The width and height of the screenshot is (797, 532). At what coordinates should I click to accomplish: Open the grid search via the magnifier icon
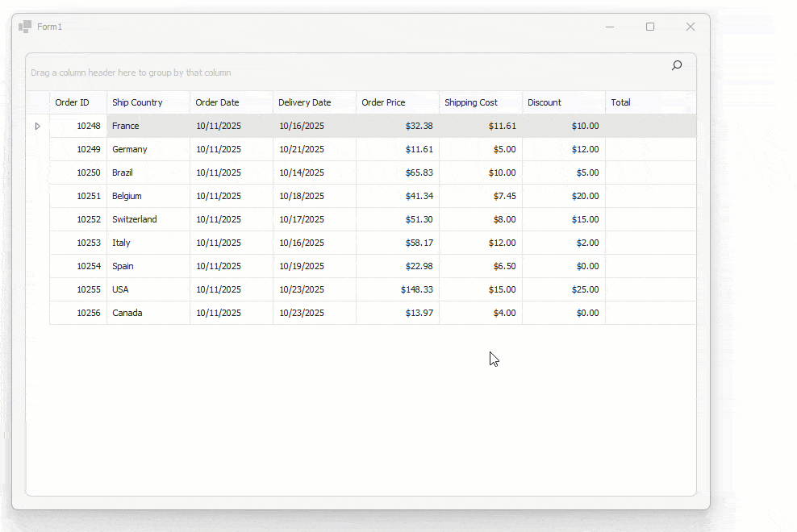[676, 65]
